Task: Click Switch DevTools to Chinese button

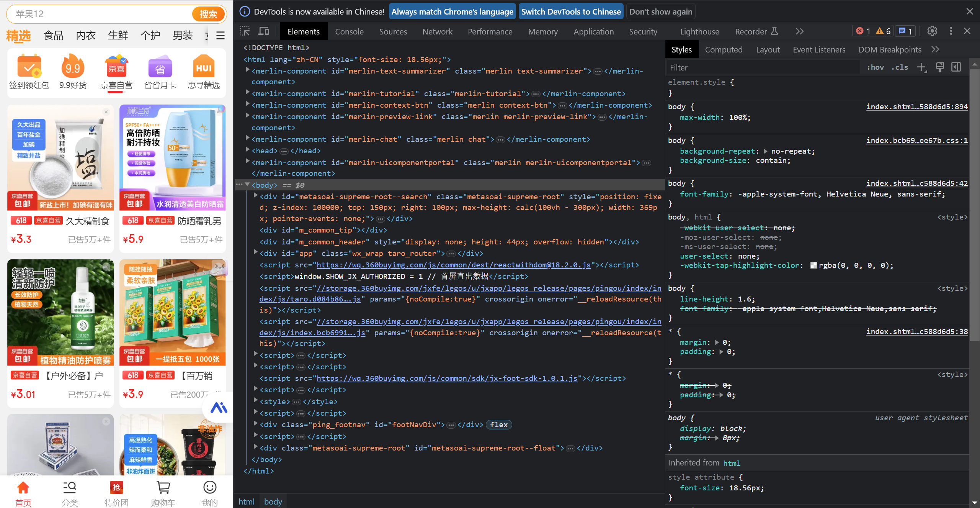Action: 571,11
